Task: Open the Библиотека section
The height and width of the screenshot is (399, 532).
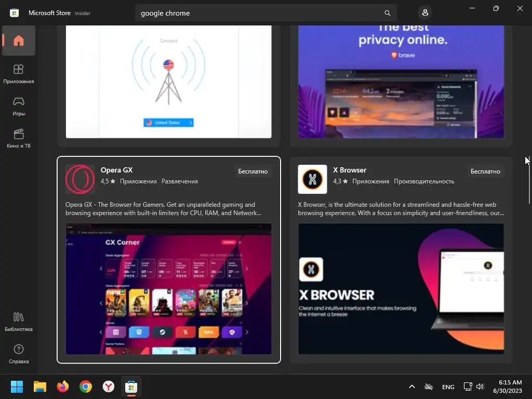Action: (x=19, y=322)
